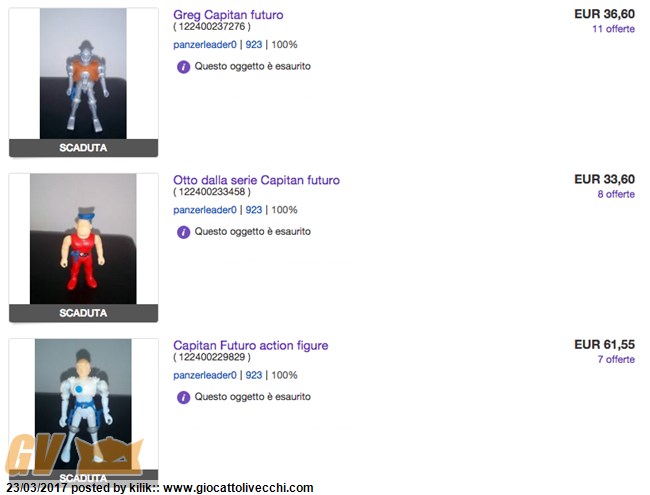This screenshot has width=650, height=495.
Task: Open the Otto dalla serie Capitan futuro listing
Action: [257, 180]
